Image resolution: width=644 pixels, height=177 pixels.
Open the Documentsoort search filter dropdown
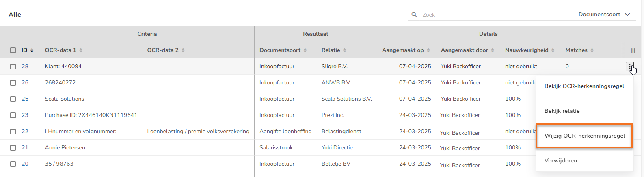(x=604, y=15)
